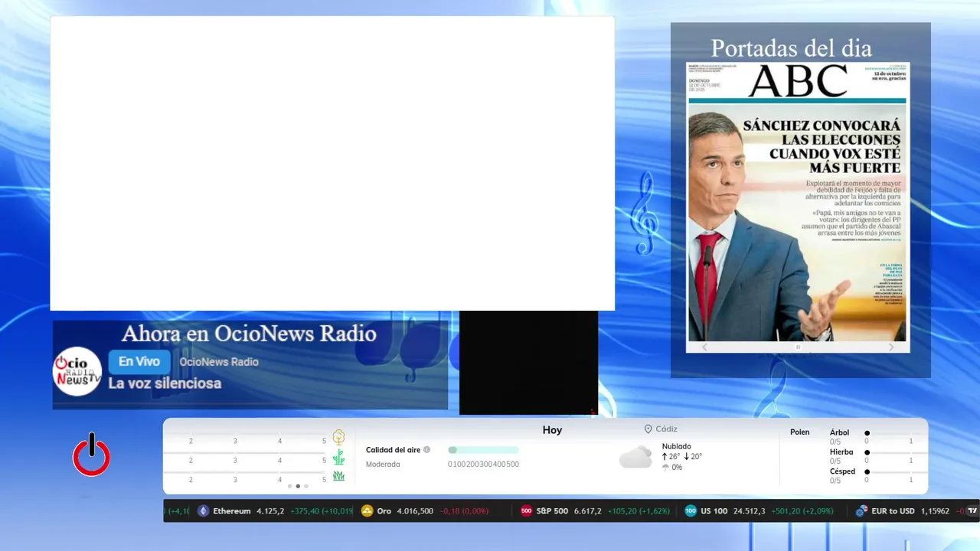
Task: Click the Oro gold icon in the ticker
Action: 367,511
